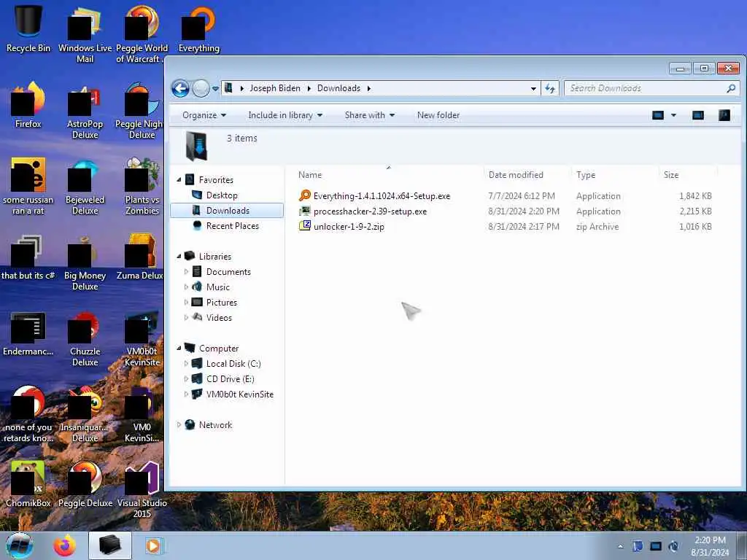Select Music library in navigation pane
This screenshot has width=747, height=560.
217,287
